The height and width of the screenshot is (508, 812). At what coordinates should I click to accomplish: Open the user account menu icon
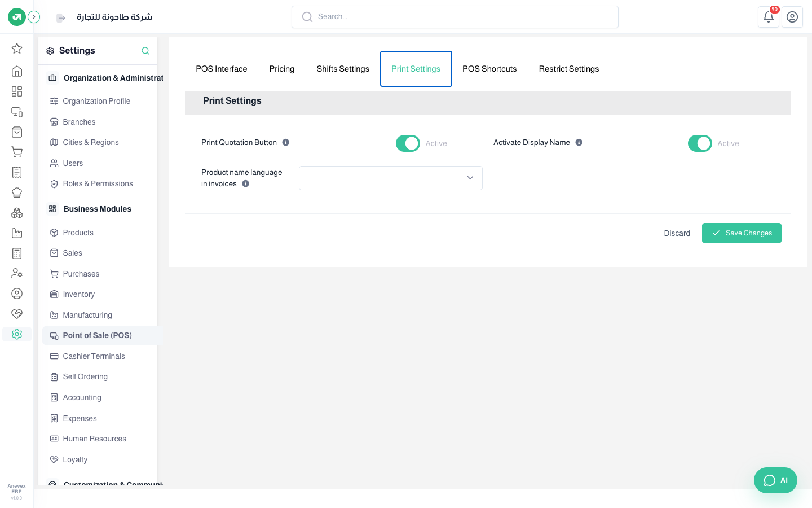(792, 17)
